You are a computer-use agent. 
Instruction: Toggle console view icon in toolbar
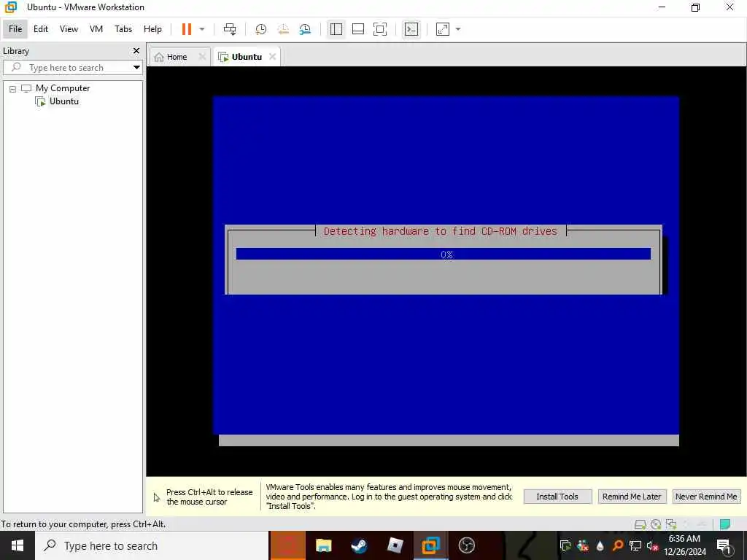click(411, 29)
